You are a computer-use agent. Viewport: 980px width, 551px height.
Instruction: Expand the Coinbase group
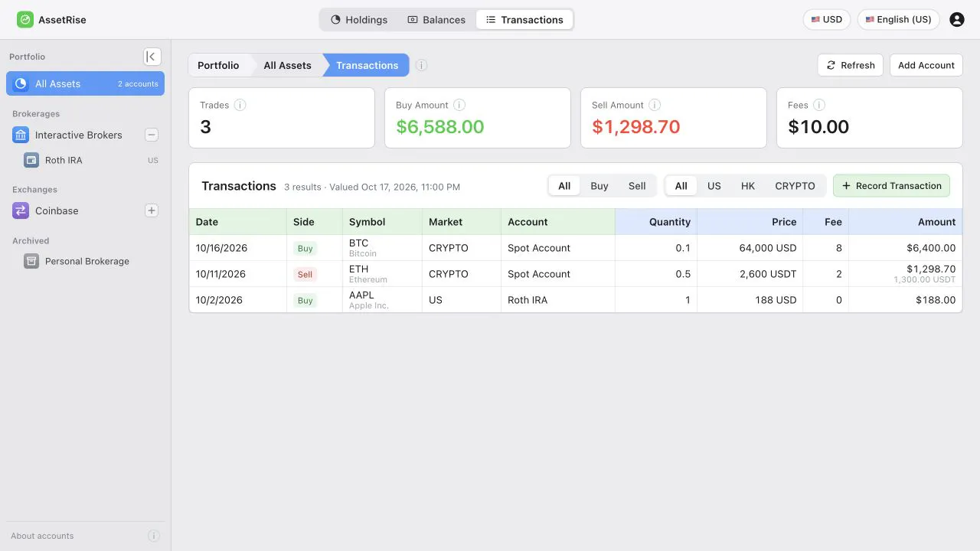click(152, 211)
